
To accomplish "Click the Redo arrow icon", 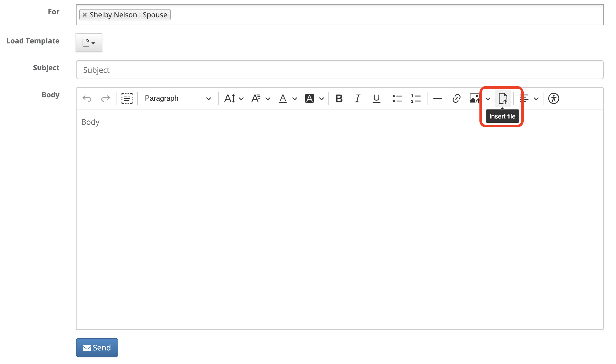I will pyautogui.click(x=105, y=98).
